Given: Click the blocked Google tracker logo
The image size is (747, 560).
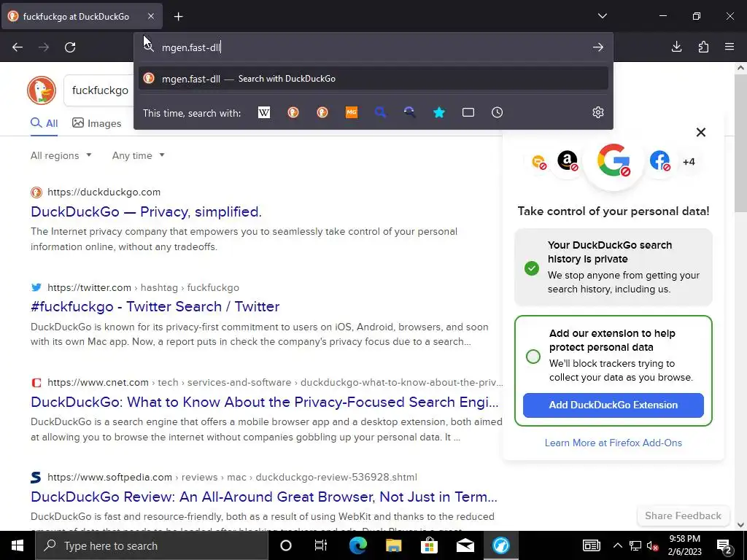Looking at the screenshot, I should tap(614, 160).
